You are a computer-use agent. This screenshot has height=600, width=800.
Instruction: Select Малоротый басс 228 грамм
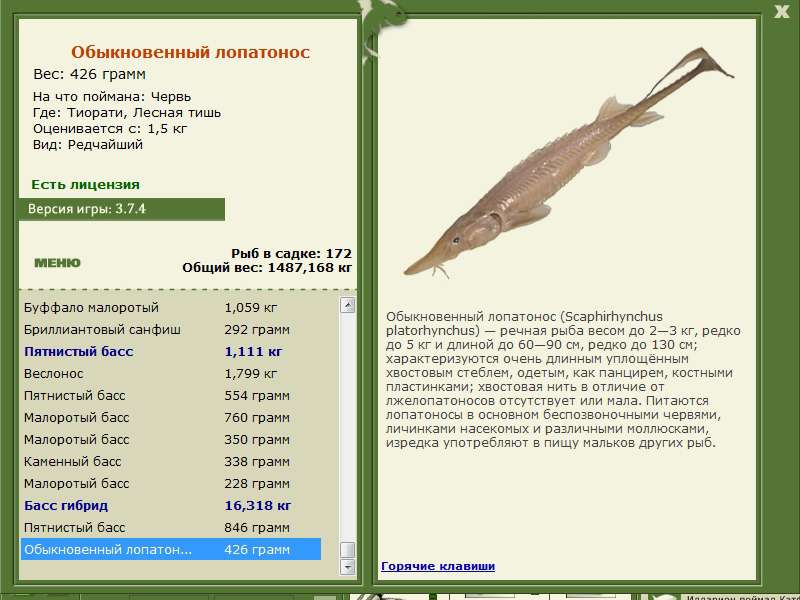(x=171, y=483)
